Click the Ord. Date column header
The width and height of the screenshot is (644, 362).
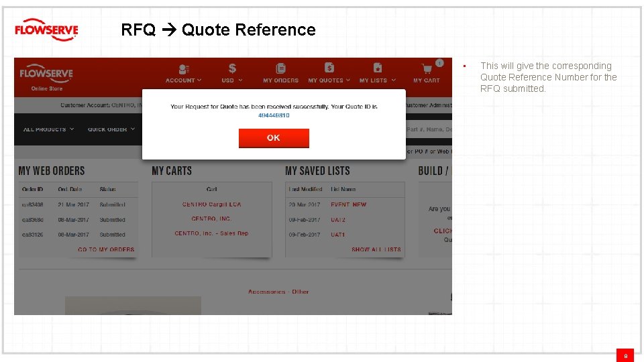pyautogui.click(x=70, y=189)
